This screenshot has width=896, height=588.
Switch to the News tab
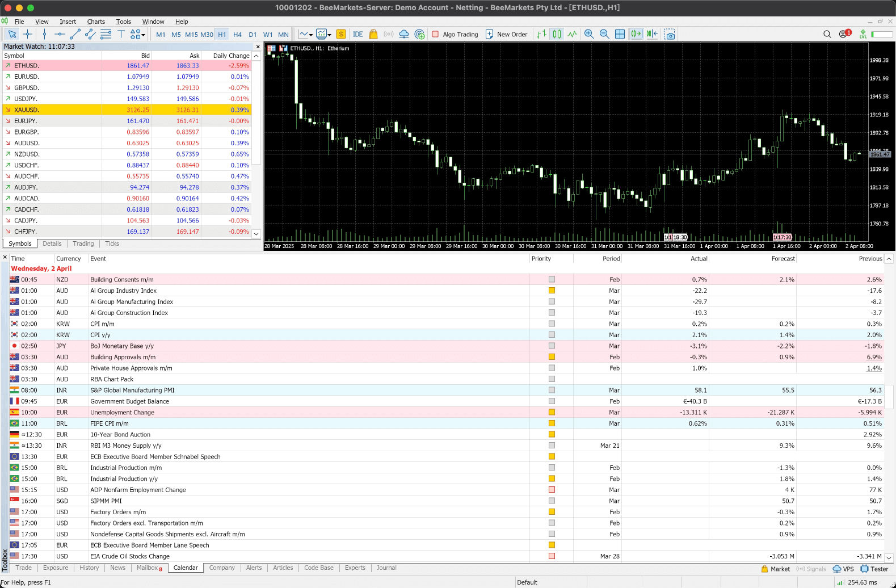[117, 568]
